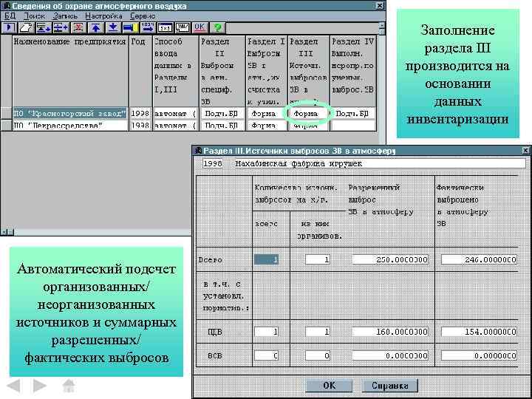Click the ВСВ organized sources field
The width and height of the screenshot is (532, 399).
318,355
